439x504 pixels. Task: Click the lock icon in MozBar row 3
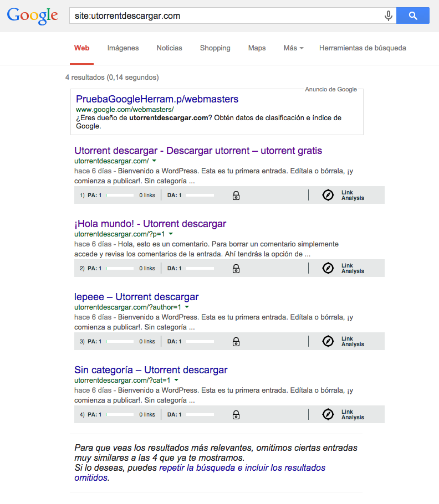[236, 342]
